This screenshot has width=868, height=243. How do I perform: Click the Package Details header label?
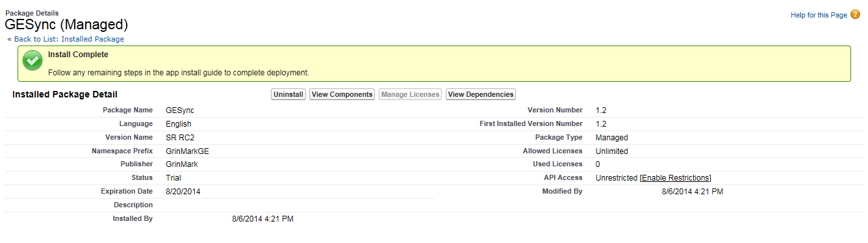tap(32, 13)
